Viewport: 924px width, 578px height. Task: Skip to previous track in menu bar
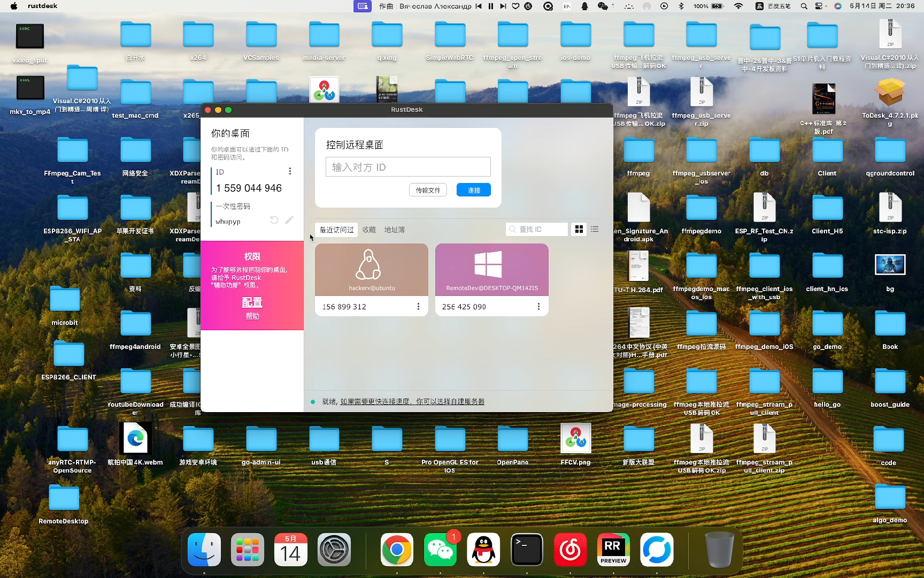point(479,6)
